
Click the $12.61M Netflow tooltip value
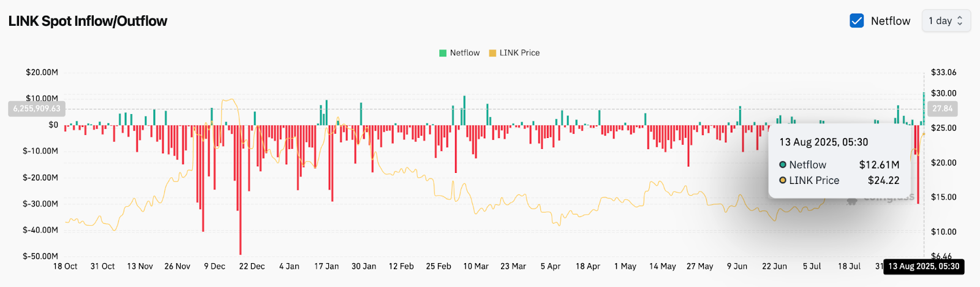tap(879, 165)
